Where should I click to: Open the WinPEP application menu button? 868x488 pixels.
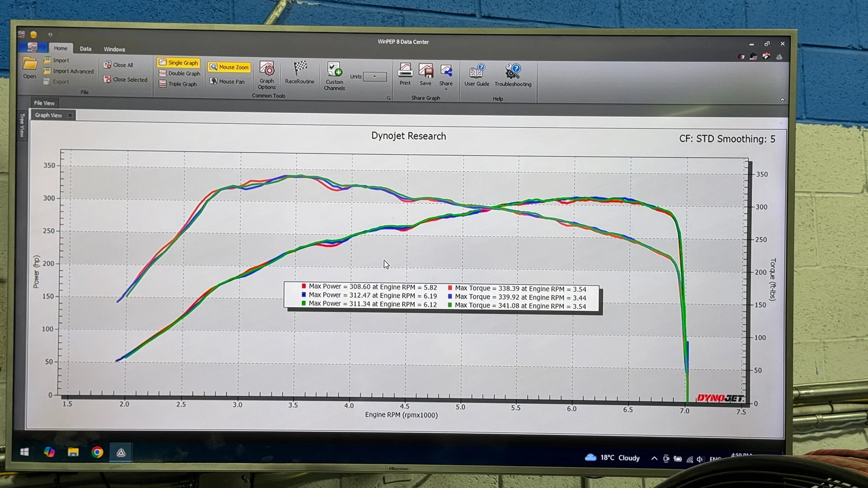pyautogui.click(x=32, y=48)
